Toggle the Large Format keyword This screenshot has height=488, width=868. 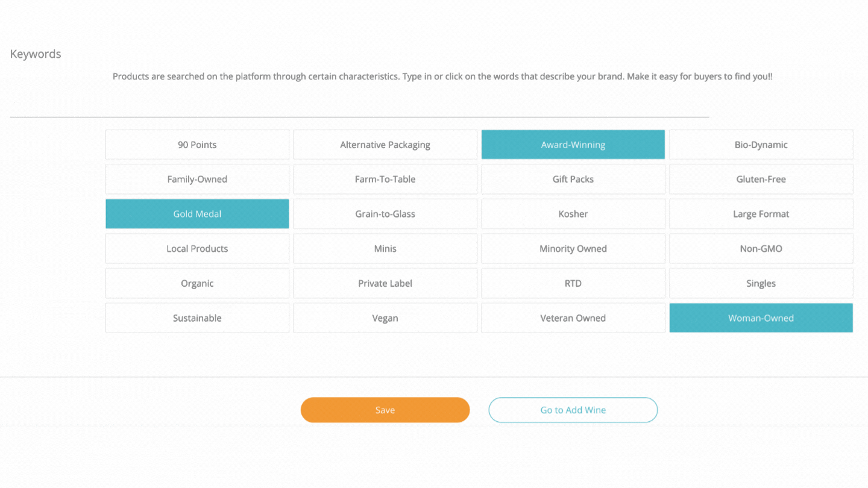click(x=761, y=214)
